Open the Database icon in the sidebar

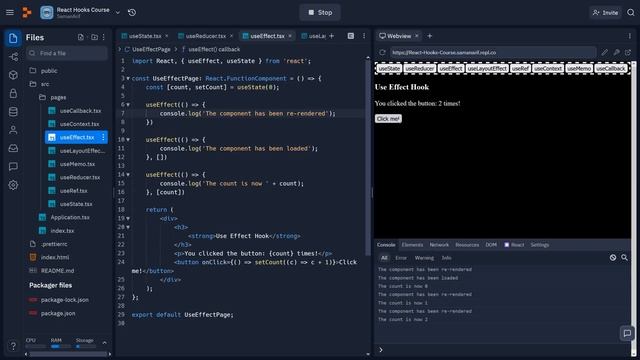[x=13, y=112]
